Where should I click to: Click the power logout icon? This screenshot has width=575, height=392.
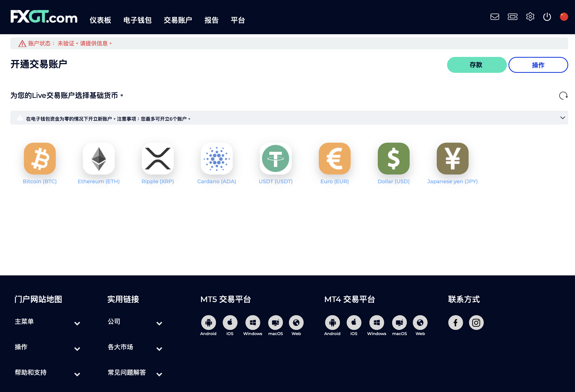pyautogui.click(x=547, y=17)
